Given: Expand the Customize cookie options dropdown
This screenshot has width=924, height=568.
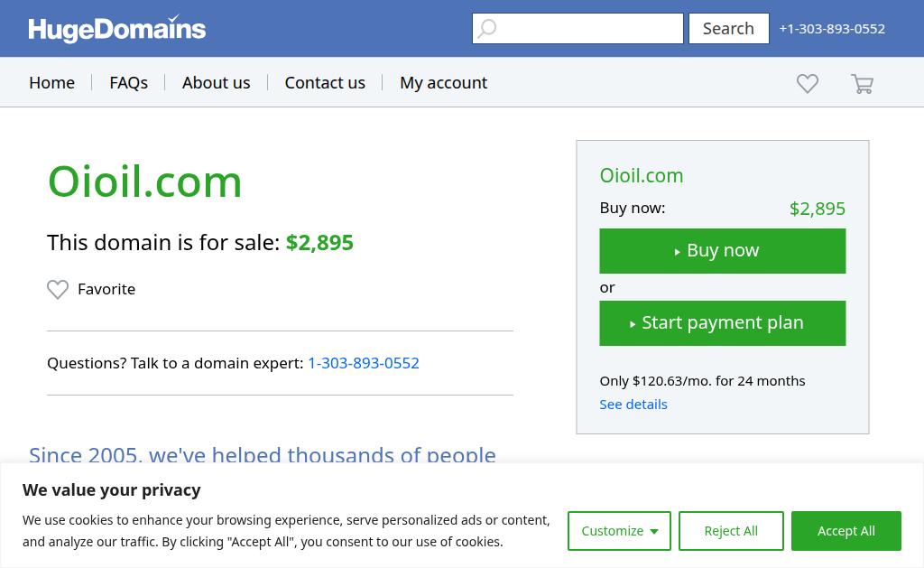Looking at the screenshot, I should coord(619,531).
